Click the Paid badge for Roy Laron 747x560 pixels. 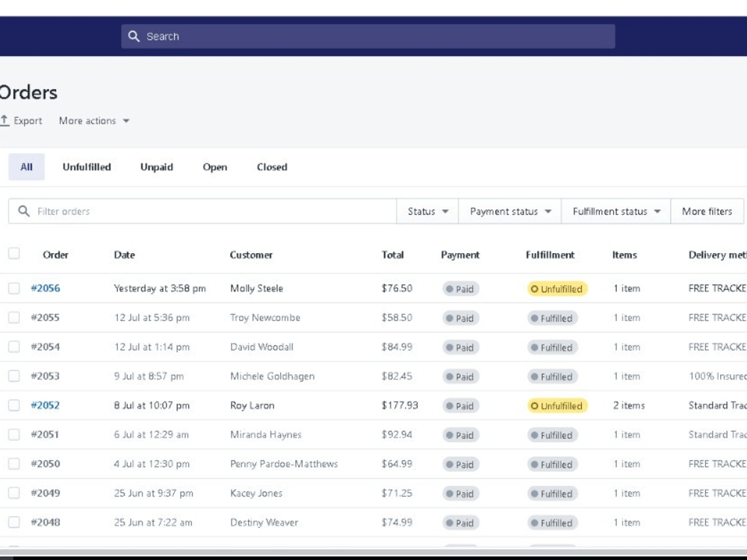point(460,405)
